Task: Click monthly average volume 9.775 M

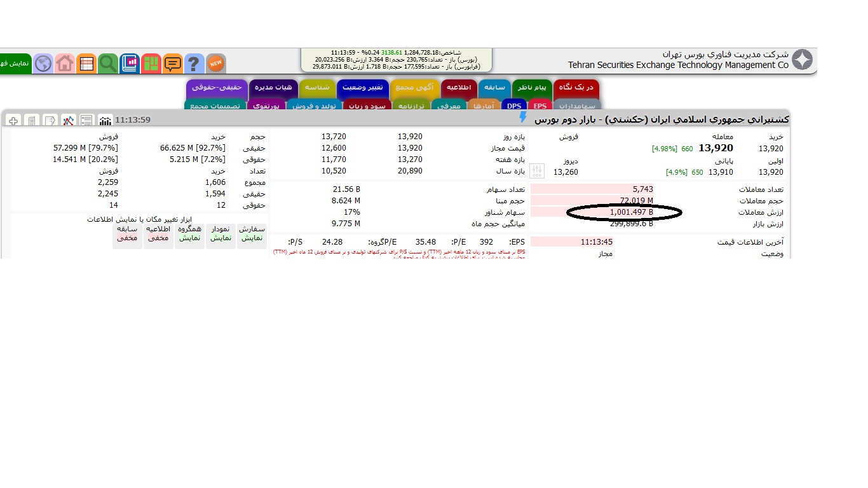Action: coord(346,224)
